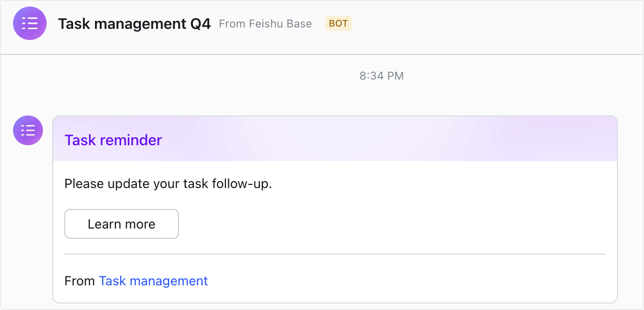The width and height of the screenshot is (644, 310).
Task: Click the Task reminder card heading
Action: tap(113, 140)
